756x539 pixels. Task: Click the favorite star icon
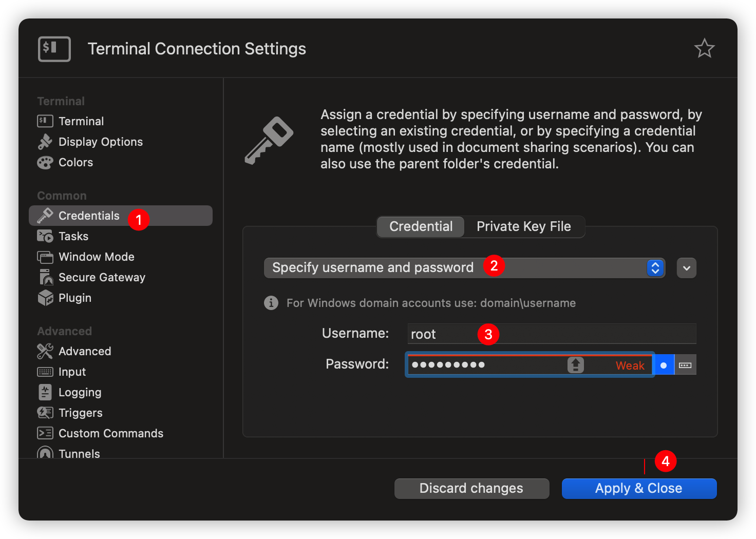pyautogui.click(x=704, y=49)
